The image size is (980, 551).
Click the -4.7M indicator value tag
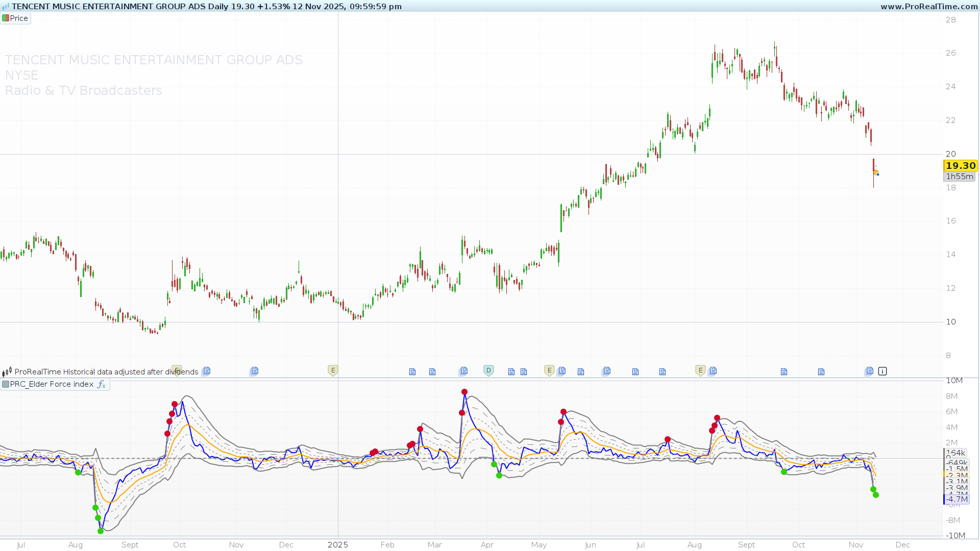957,499
